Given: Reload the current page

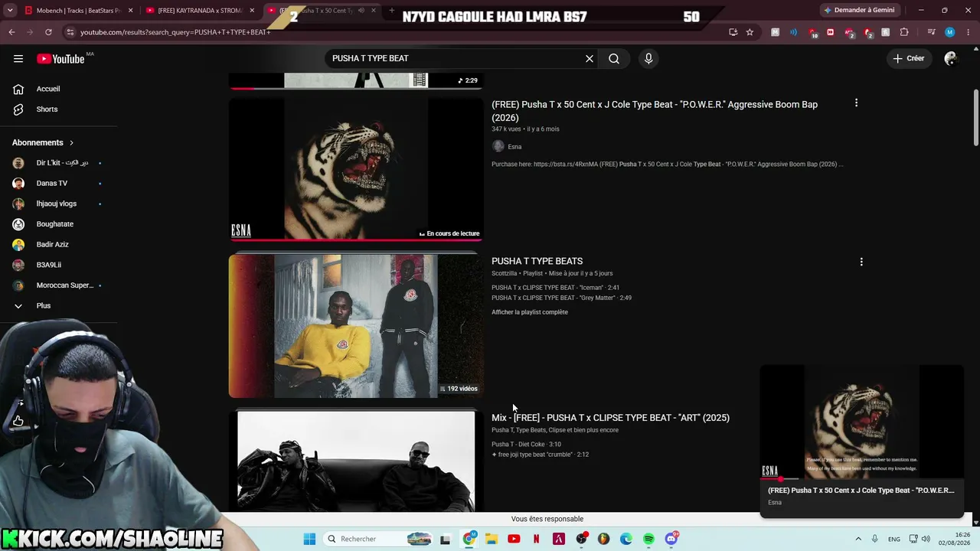Looking at the screenshot, I should 48,32.
